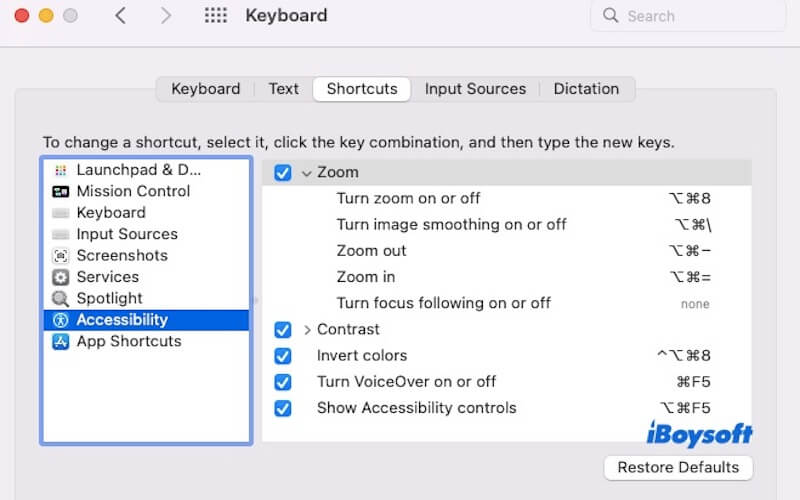
Task: Expand the Contrast shortcut group
Action: click(x=306, y=330)
